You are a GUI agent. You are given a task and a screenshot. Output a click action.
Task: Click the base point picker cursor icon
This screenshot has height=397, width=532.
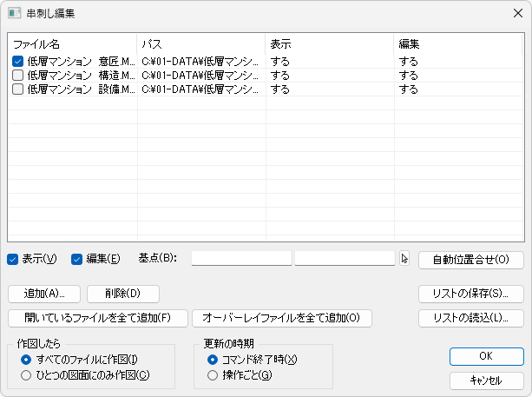(404, 259)
